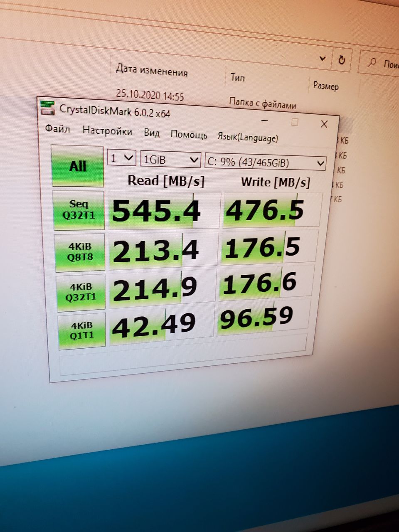399x532 pixels.
Task: Start the 4KiB Q8T8 test
Action: coord(80,252)
